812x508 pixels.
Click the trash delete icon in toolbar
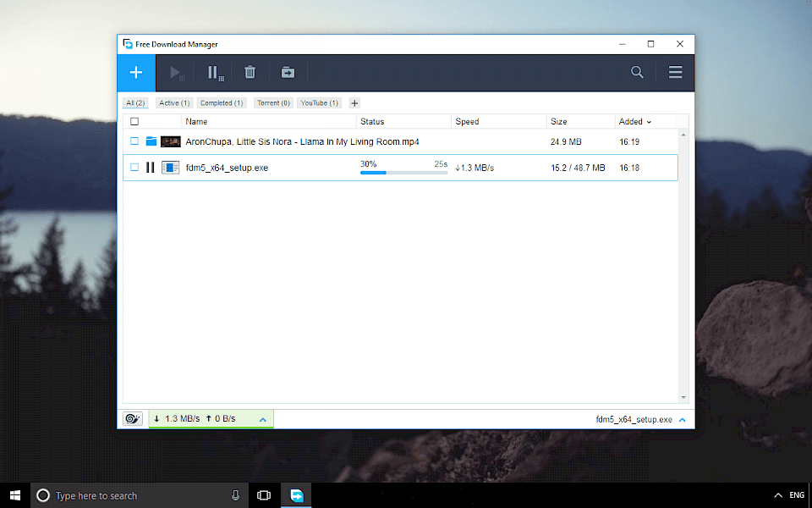coord(250,72)
